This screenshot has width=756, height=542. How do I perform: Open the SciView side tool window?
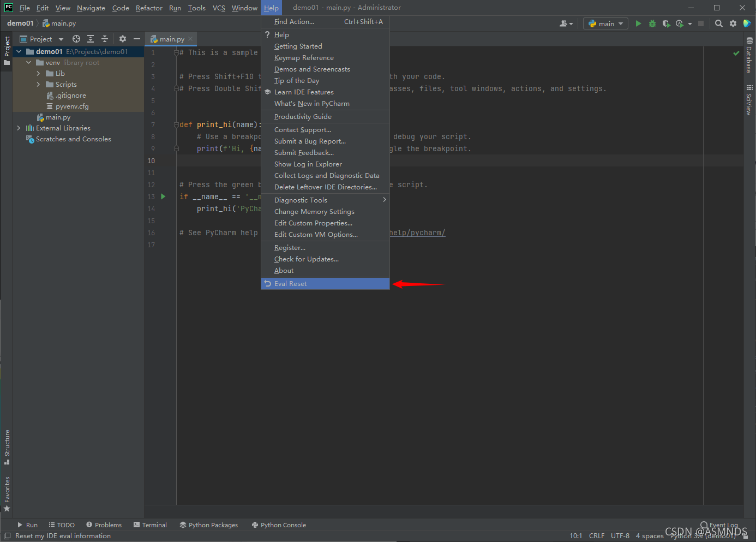[749, 100]
